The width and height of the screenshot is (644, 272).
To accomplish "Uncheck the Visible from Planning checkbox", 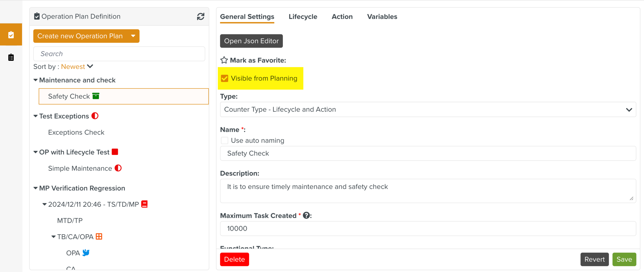I will coord(225,78).
